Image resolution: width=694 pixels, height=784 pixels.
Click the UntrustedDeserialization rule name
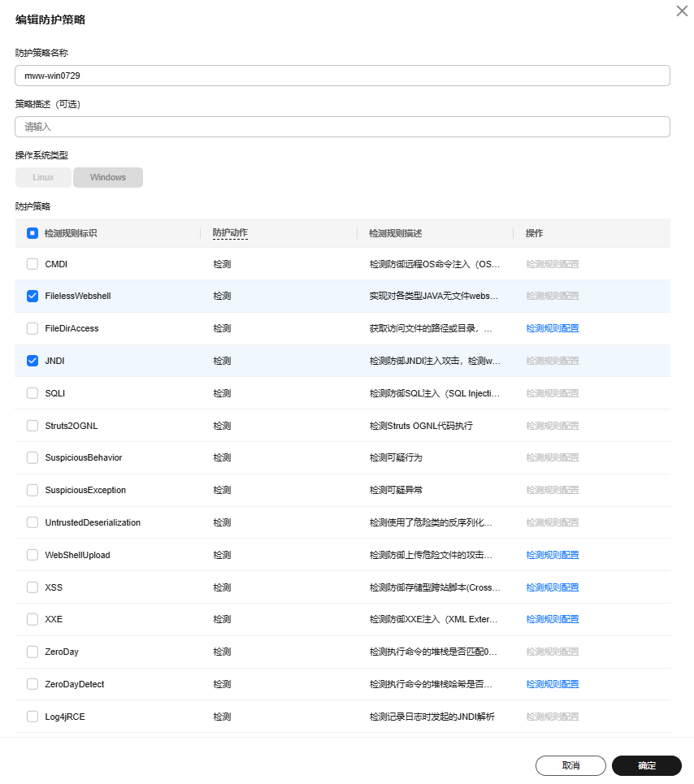pos(93,523)
